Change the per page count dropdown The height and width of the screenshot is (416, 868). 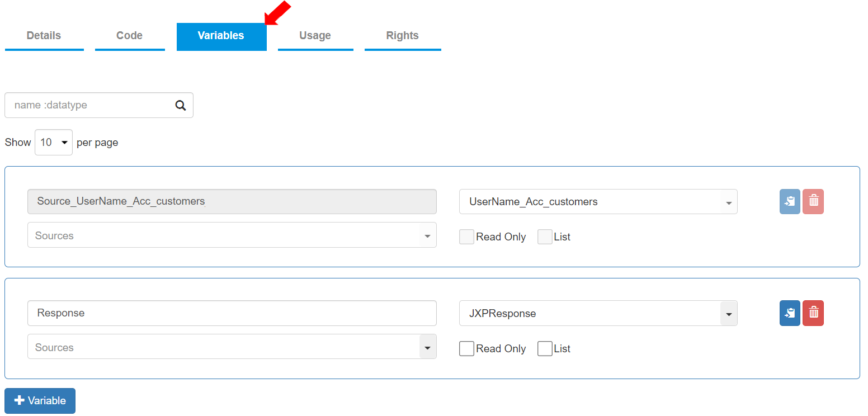[54, 143]
